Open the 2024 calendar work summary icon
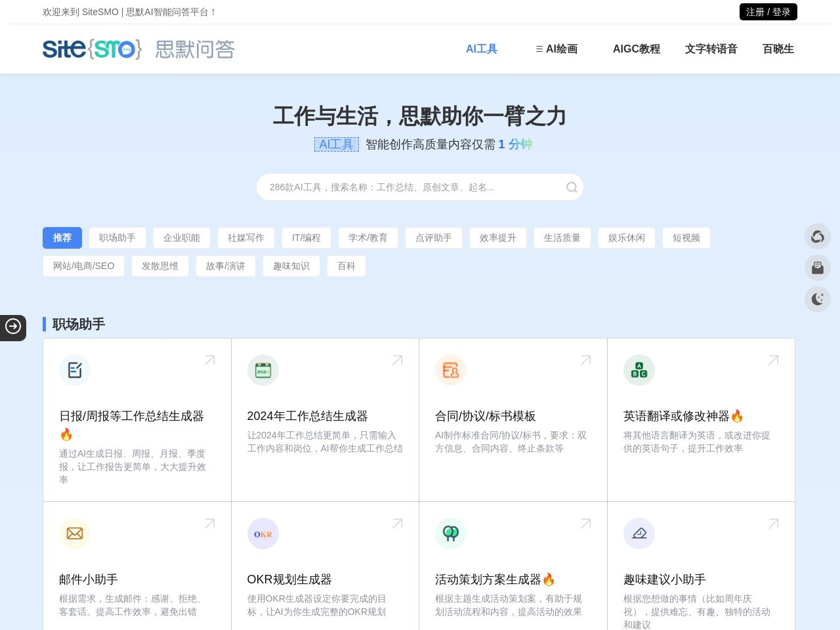Viewport: 840px width, 630px height. pos(263,370)
